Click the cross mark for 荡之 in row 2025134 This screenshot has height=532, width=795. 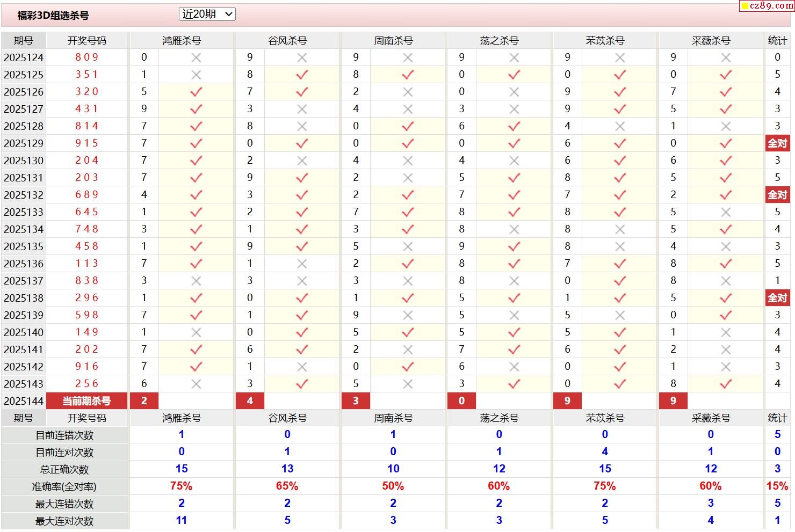514,229
